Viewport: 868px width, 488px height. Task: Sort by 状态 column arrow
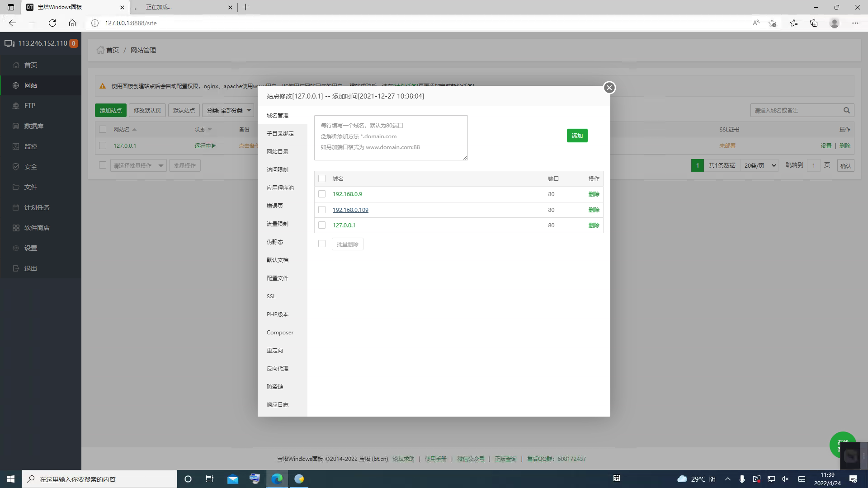tap(210, 130)
